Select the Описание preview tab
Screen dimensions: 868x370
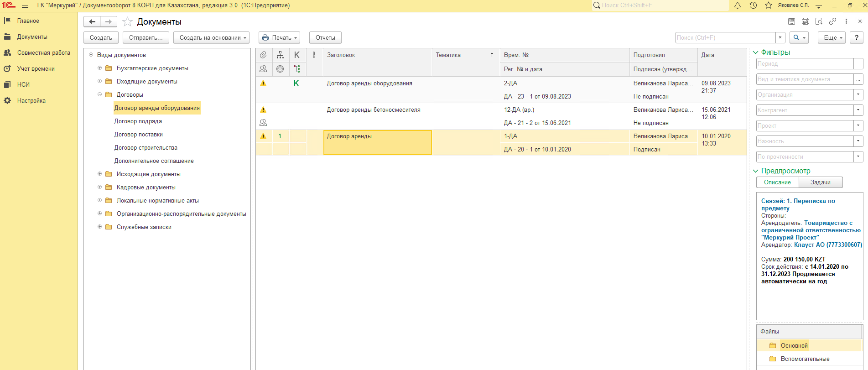point(777,182)
